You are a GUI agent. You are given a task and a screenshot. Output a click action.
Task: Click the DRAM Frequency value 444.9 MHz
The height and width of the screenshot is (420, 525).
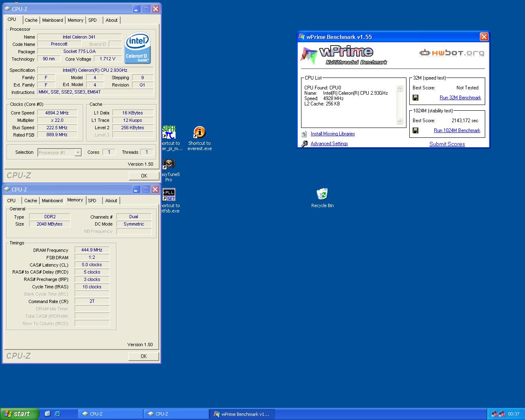92,250
